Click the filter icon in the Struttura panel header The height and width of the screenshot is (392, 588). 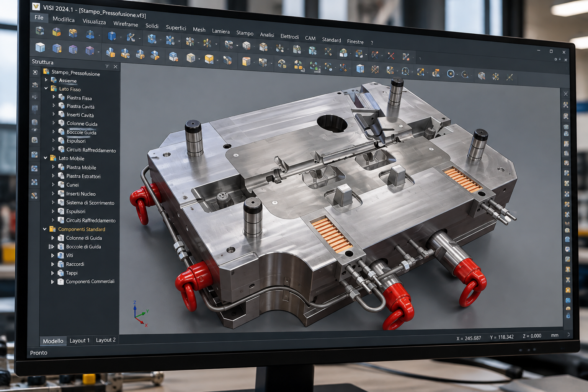(x=107, y=66)
